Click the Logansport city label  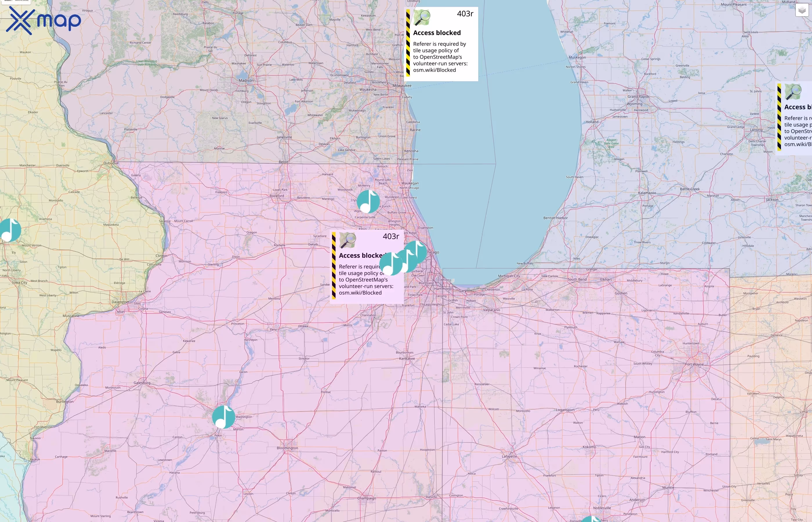(565, 410)
